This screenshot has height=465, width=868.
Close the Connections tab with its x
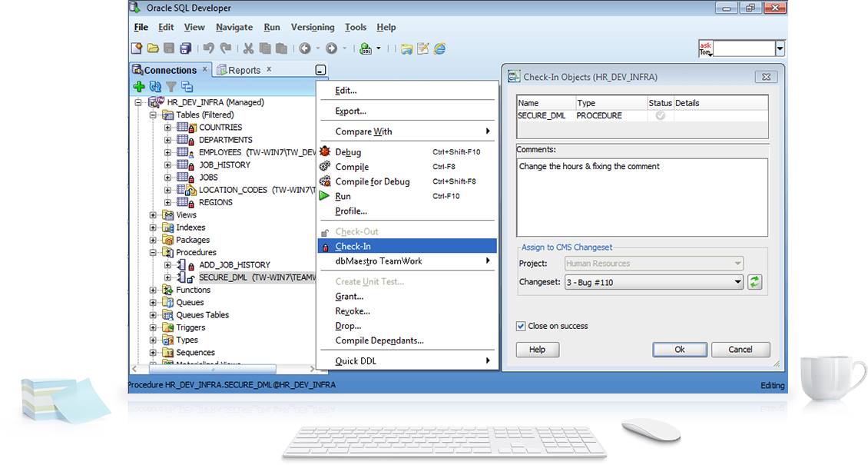[x=204, y=69]
